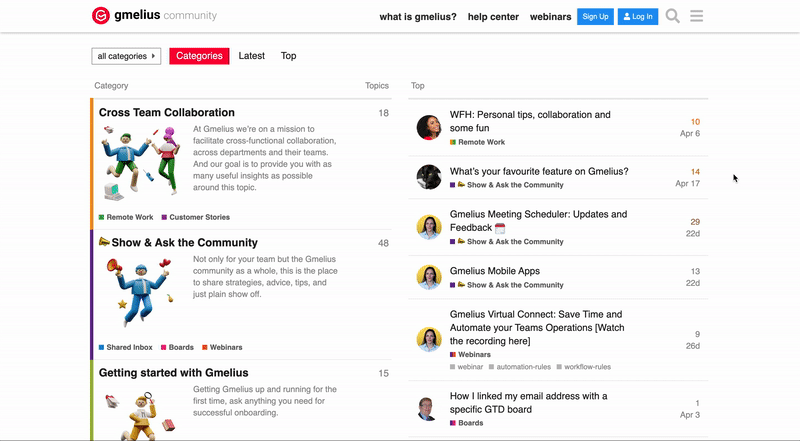Click reply count 10 on WFH topic
This screenshot has height=441, width=800.
click(695, 122)
